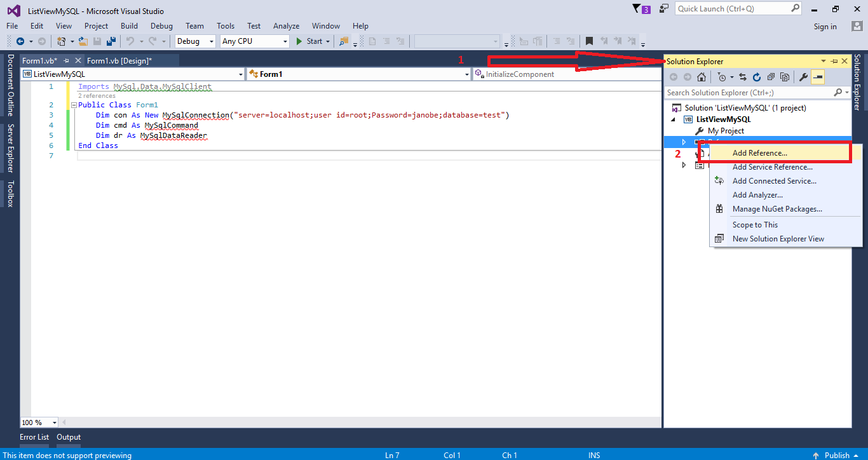Click the Properties wrench icon in Solution Explorer
The image size is (868, 460).
pyautogui.click(x=803, y=78)
